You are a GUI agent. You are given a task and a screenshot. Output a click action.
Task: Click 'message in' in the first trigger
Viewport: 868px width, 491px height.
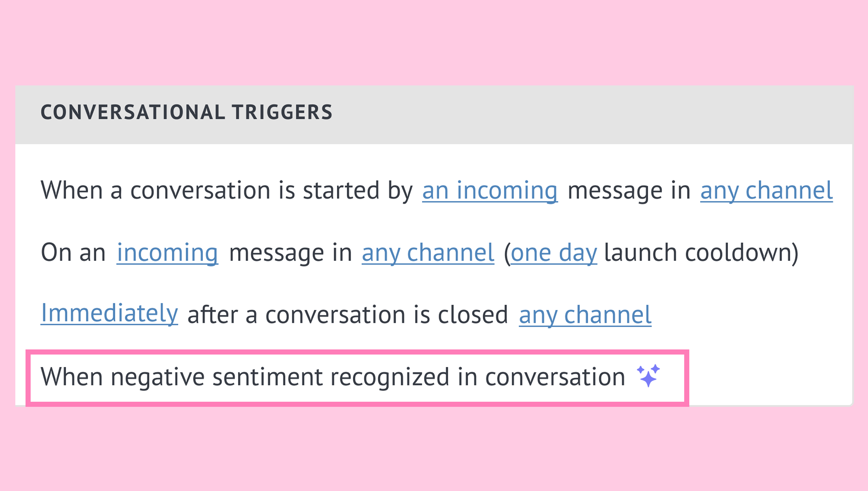click(x=629, y=191)
